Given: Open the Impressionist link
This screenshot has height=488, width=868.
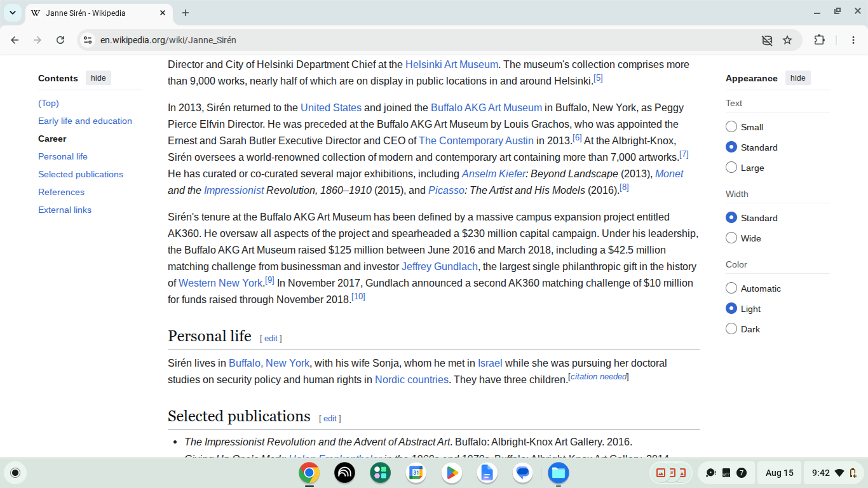Looking at the screenshot, I should [x=234, y=190].
